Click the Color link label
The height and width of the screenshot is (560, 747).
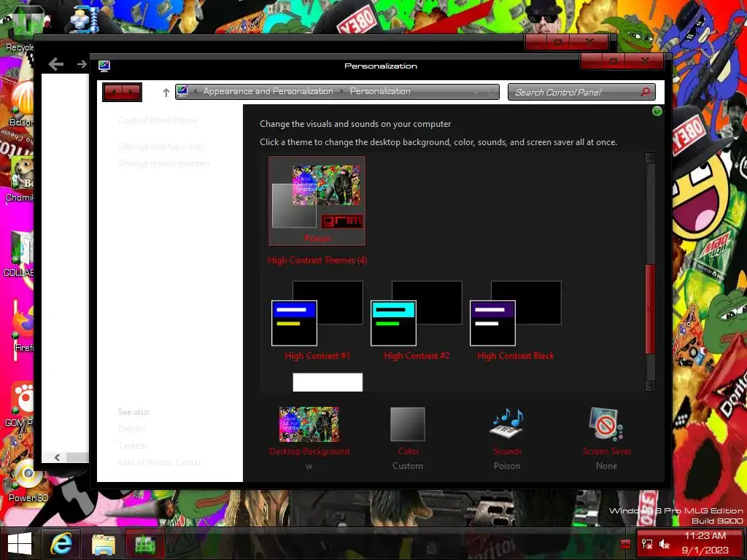pyautogui.click(x=409, y=451)
